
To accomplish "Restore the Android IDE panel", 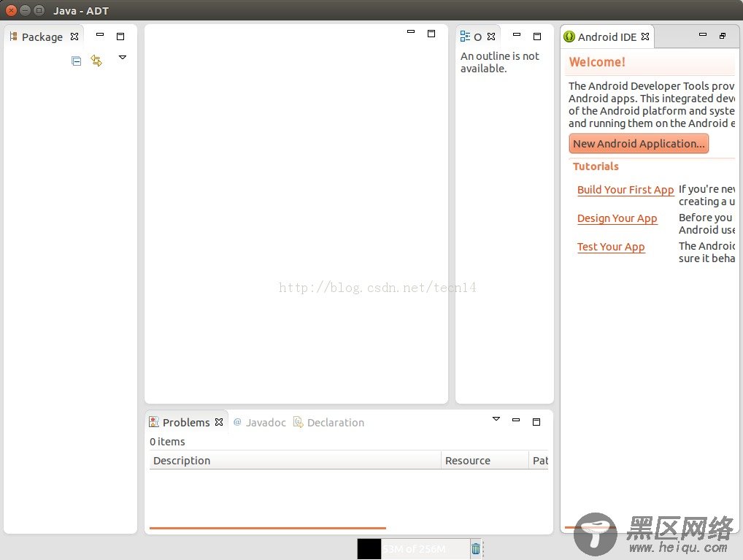I will coord(723,36).
